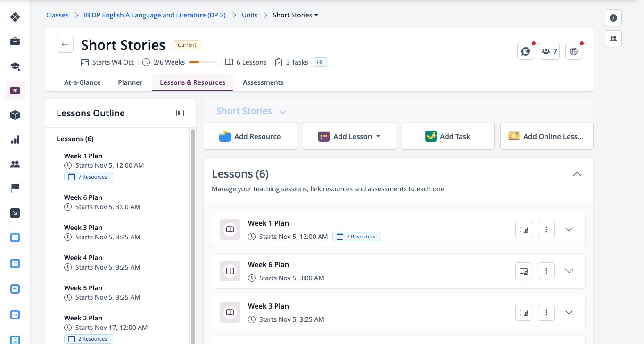
Task: Open the briefcase icon in sidebar
Action: [15, 41]
